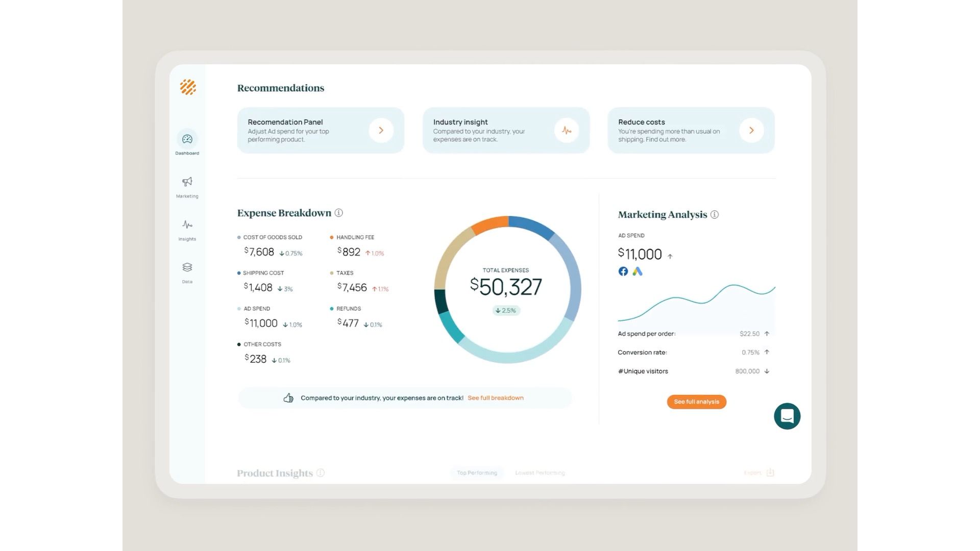Screen dimensions: 980x551
Task: Click the Export product insights icon
Action: [770, 472]
